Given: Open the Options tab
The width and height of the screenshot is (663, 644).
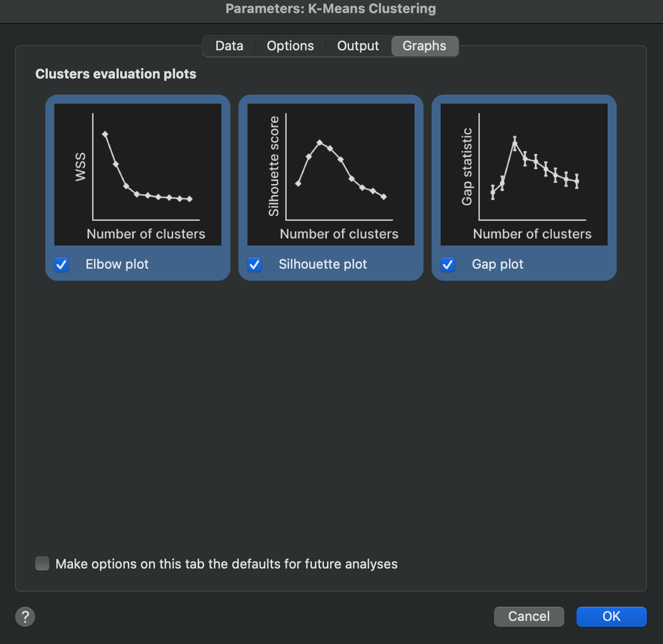Looking at the screenshot, I should click(x=290, y=46).
